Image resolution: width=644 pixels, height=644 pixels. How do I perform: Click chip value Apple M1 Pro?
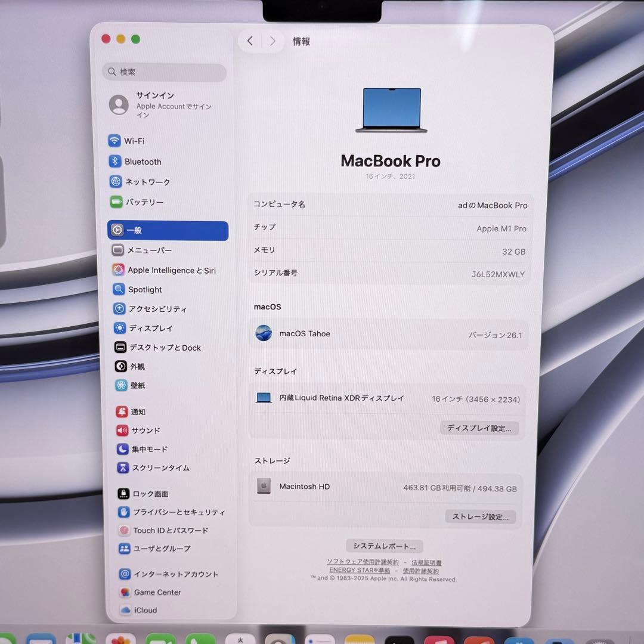click(x=501, y=228)
